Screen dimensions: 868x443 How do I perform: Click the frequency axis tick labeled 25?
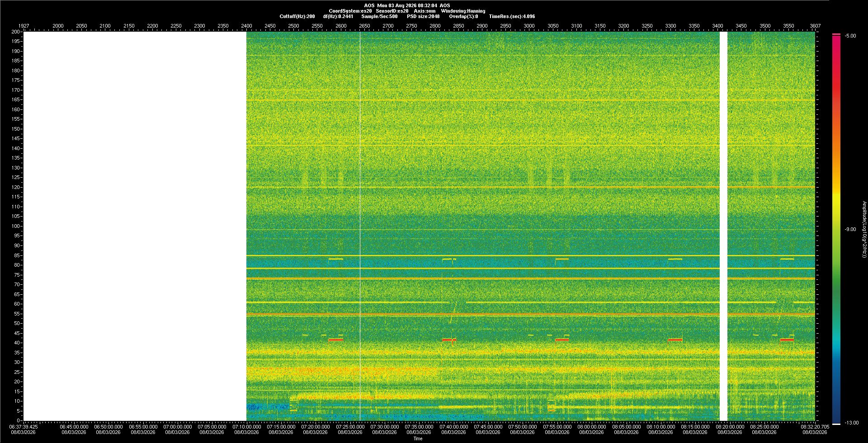coord(17,372)
